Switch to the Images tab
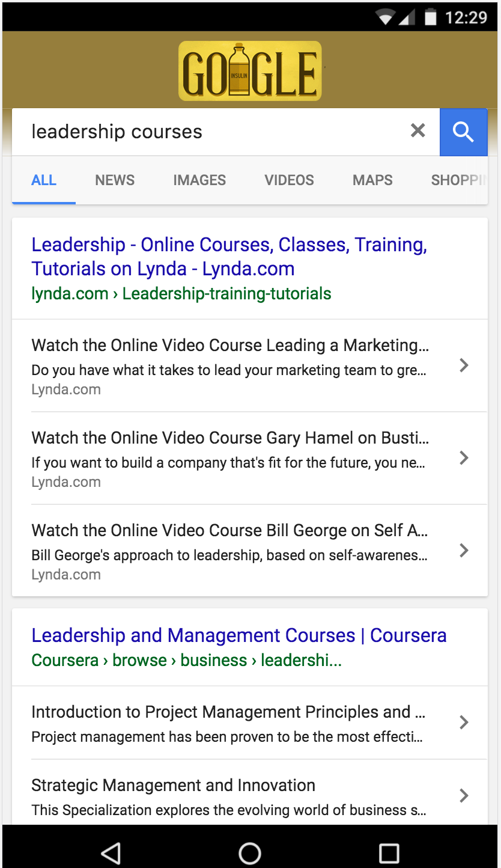The width and height of the screenshot is (501, 868). click(199, 180)
